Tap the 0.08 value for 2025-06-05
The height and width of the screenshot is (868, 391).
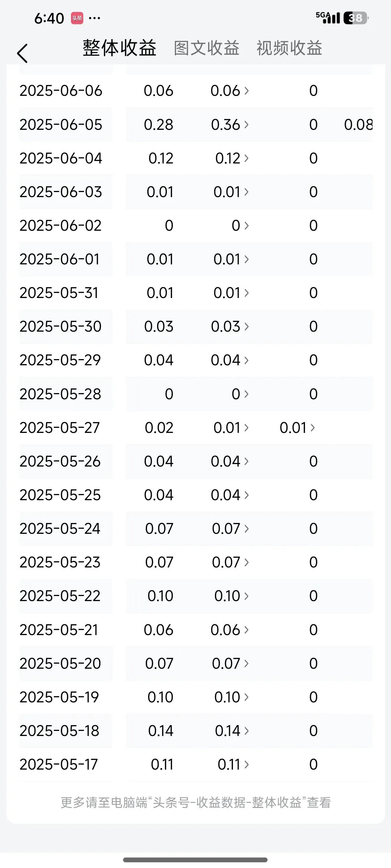pyautogui.click(x=358, y=125)
